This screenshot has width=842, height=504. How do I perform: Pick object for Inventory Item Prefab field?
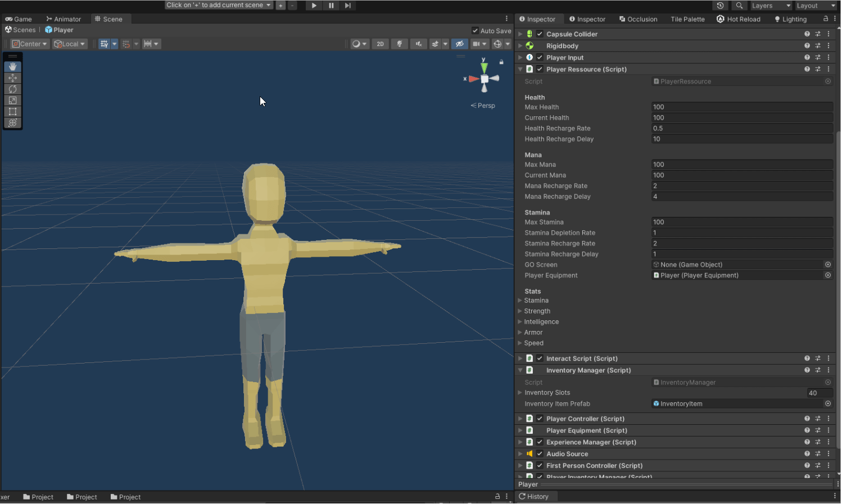click(x=828, y=403)
